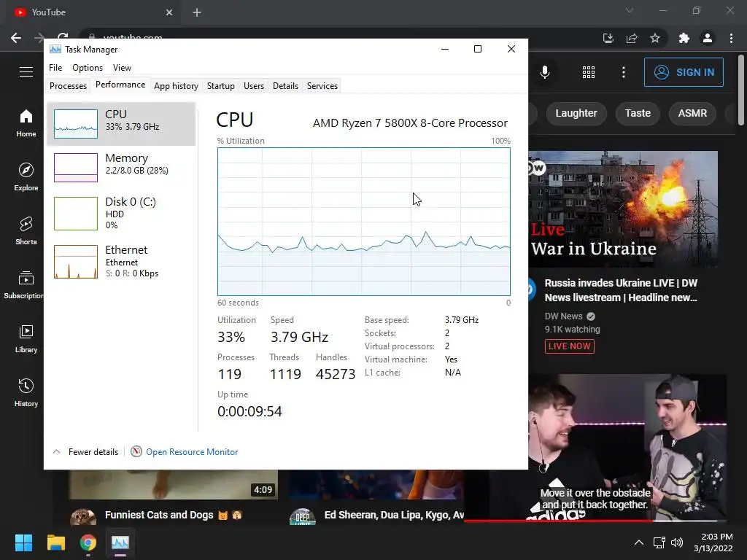Click Chrome share page icon

[632, 38]
